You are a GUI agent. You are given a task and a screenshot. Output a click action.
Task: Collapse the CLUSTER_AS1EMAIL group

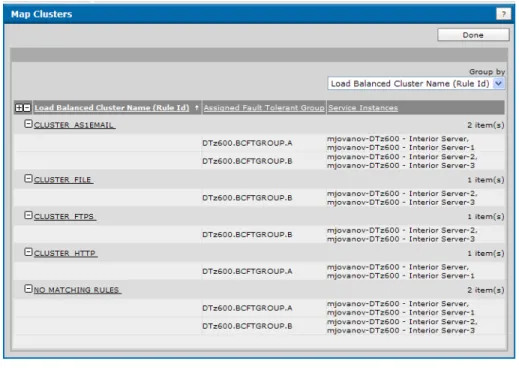(28, 124)
